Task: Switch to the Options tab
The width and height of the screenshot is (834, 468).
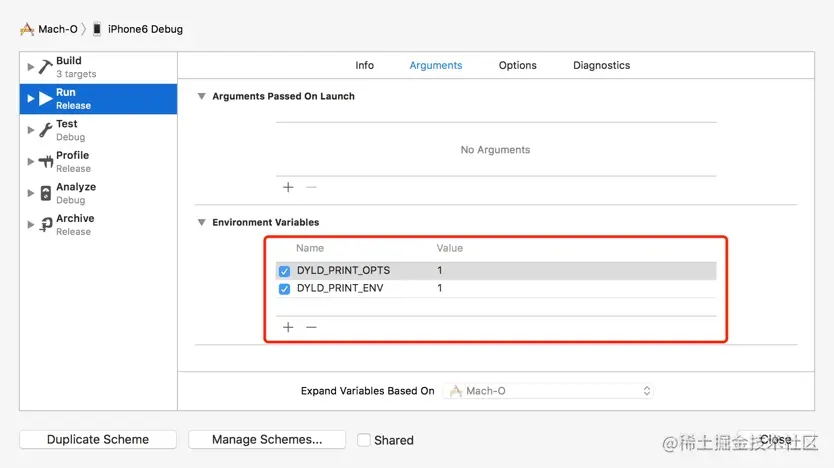Action: click(x=517, y=65)
